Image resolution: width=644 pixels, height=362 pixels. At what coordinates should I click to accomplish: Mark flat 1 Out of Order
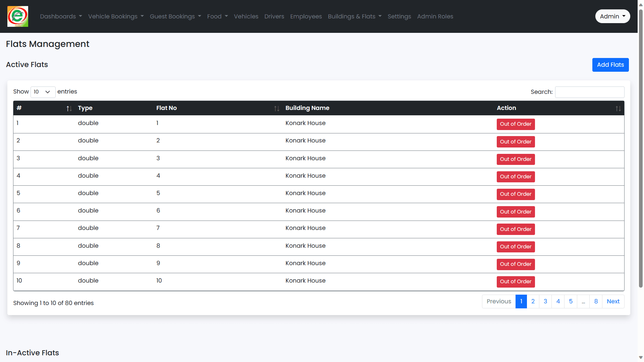pyautogui.click(x=515, y=124)
